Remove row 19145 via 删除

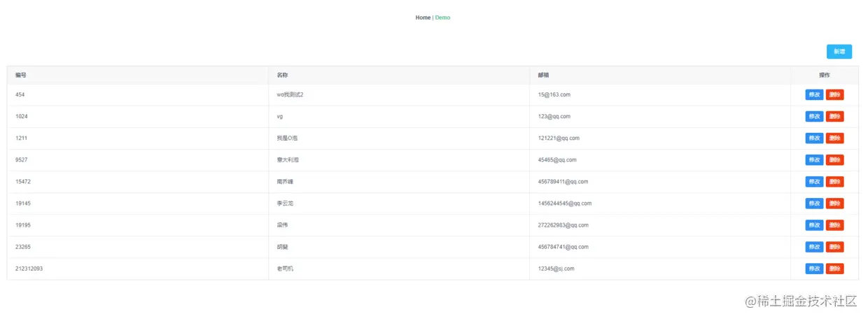tap(834, 203)
